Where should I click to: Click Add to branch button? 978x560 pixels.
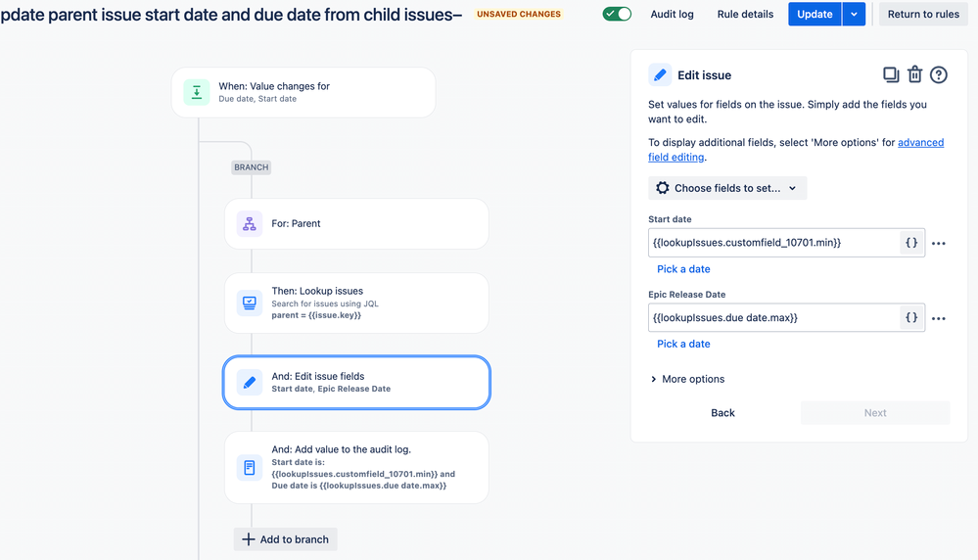tap(286, 539)
